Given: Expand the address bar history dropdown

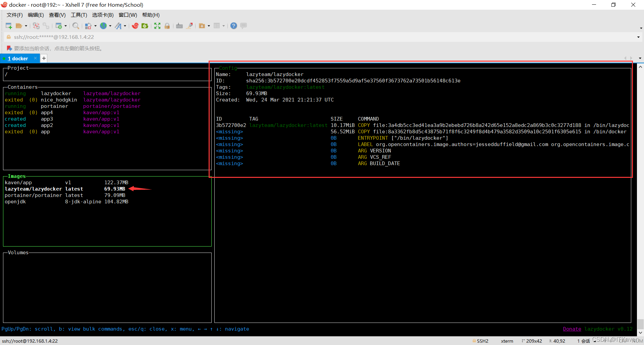Looking at the screenshot, I should pos(638,37).
